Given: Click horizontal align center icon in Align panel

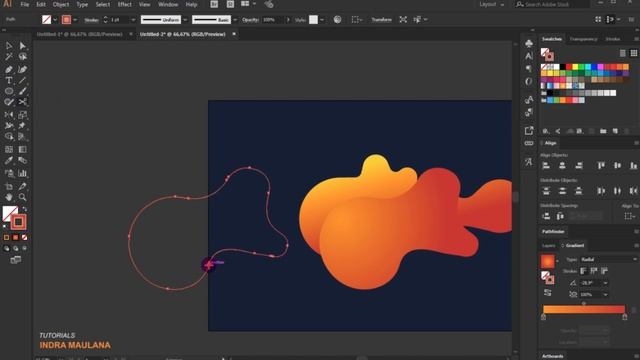Looking at the screenshot, I should [562, 166].
